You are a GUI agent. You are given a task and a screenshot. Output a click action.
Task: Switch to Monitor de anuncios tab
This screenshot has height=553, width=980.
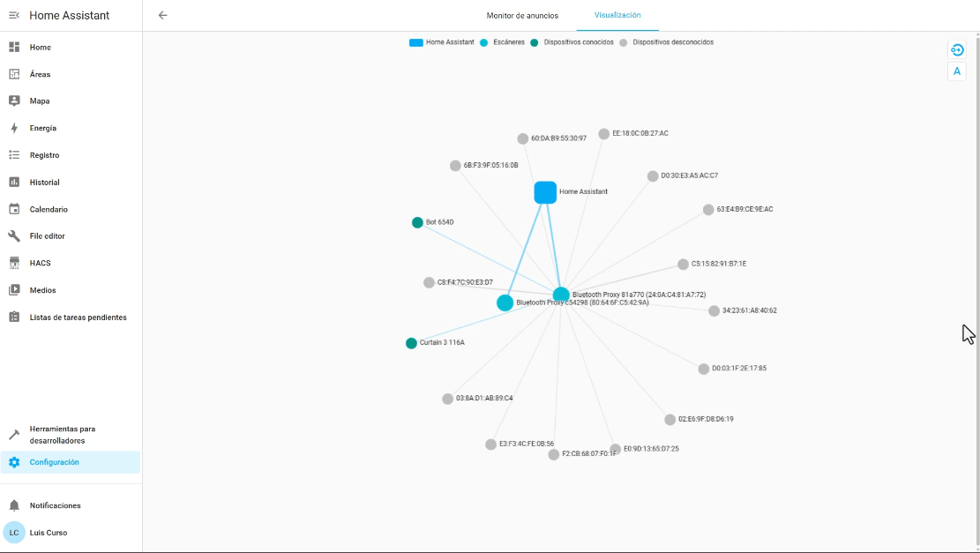(522, 16)
